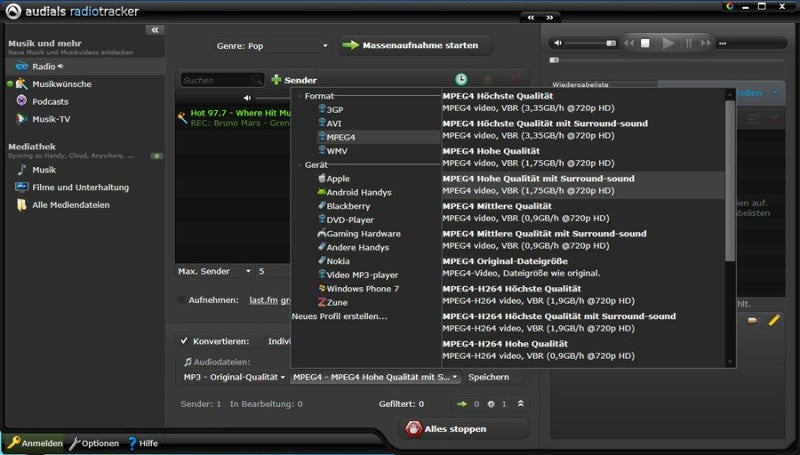The width and height of the screenshot is (800, 455).
Task: Open the Genre: Pop dropdown
Action: pyautogui.click(x=272, y=46)
